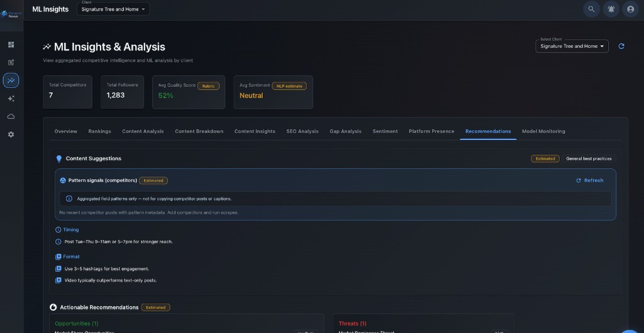644x333 pixels.
Task: Click the info icon in pattern notice
Action: tap(69, 199)
